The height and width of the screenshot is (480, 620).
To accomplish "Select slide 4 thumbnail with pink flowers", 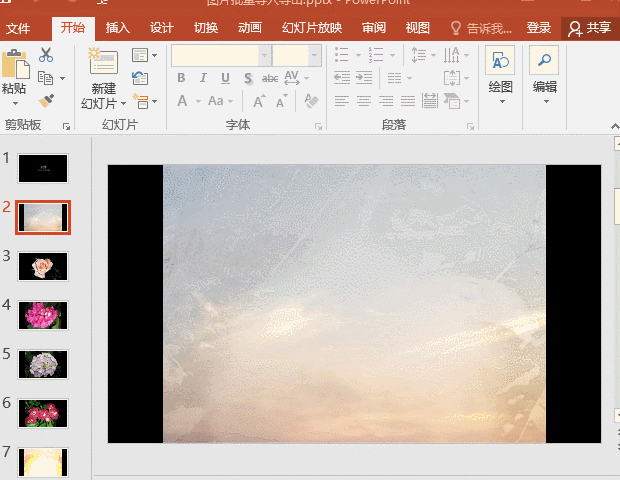I will (x=44, y=315).
